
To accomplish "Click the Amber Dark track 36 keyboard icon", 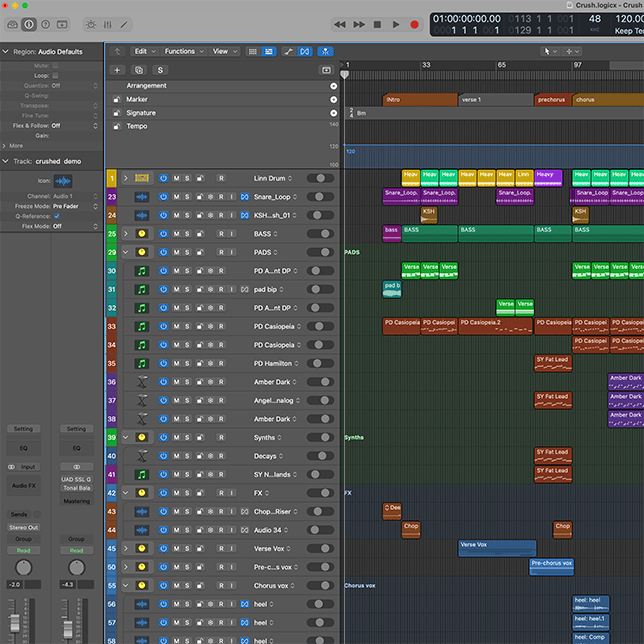I will pyautogui.click(x=142, y=382).
